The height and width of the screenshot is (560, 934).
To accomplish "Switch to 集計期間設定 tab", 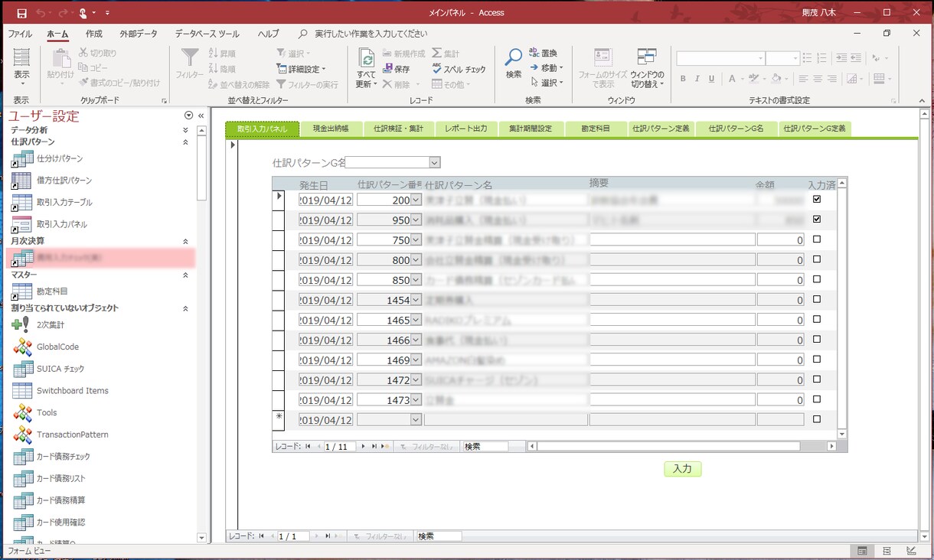I will pos(531,129).
